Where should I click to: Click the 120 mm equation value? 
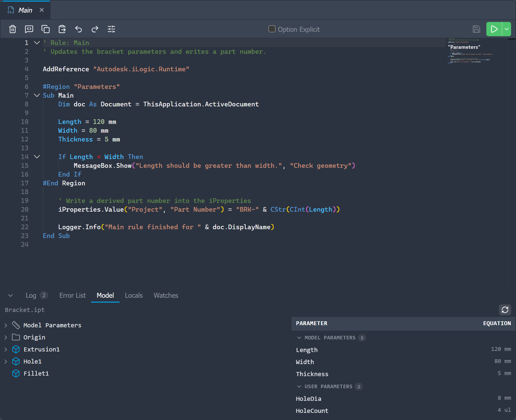point(501,349)
